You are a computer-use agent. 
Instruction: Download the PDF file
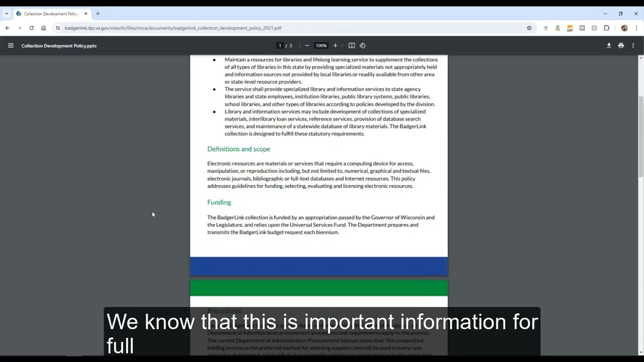[x=609, y=46]
